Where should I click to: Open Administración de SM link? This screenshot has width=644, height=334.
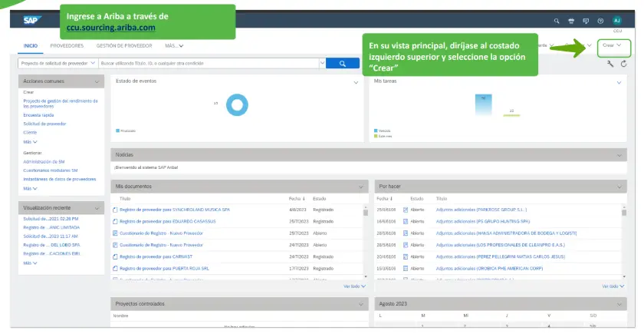tap(44, 162)
